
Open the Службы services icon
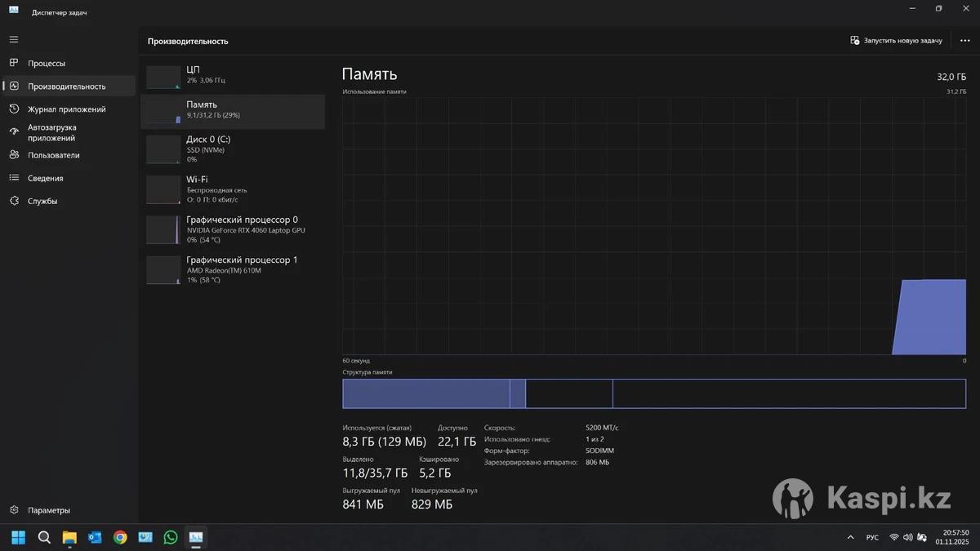tap(14, 201)
